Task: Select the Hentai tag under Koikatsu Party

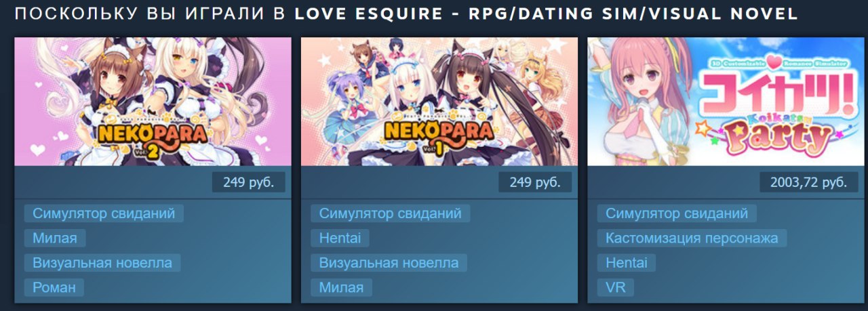Action: 627,262
